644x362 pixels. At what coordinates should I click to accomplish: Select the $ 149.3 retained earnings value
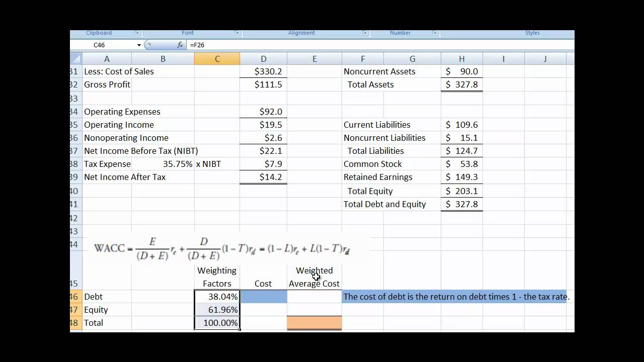pos(461,177)
